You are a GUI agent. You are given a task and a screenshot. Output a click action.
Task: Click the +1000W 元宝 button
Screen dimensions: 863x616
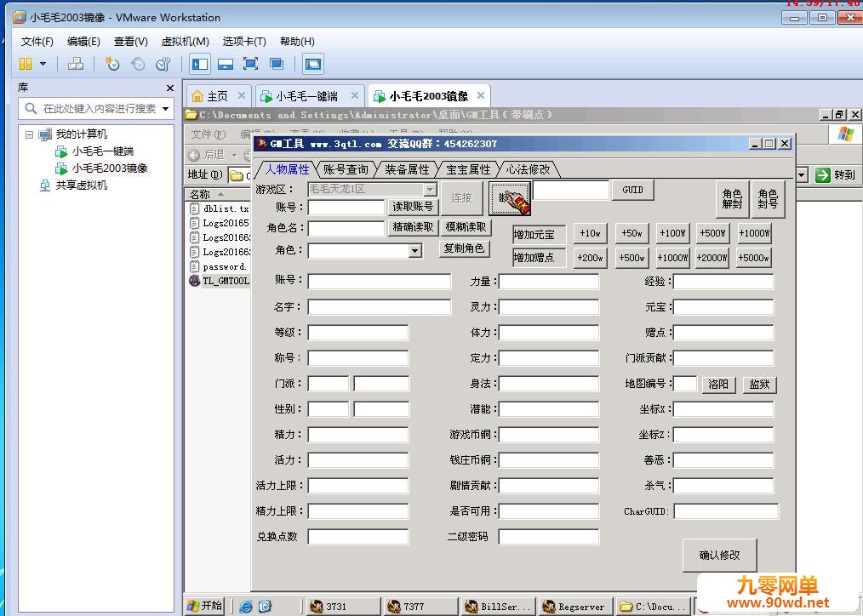click(x=753, y=233)
